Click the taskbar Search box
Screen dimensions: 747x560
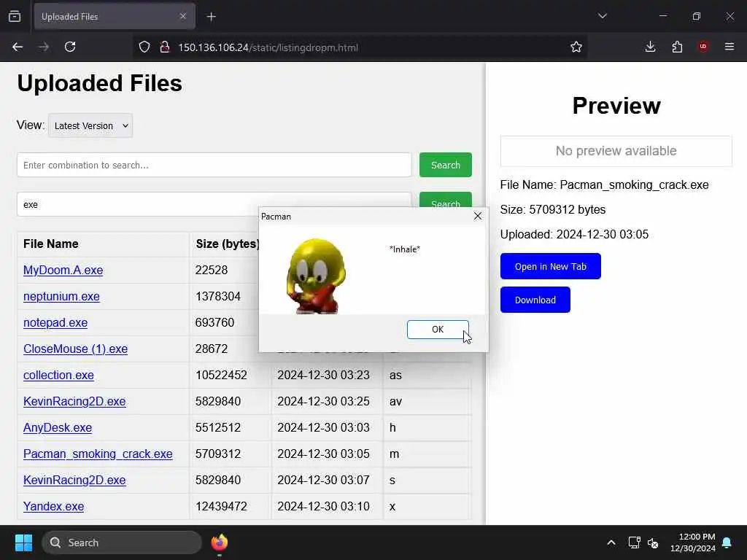pos(122,542)
